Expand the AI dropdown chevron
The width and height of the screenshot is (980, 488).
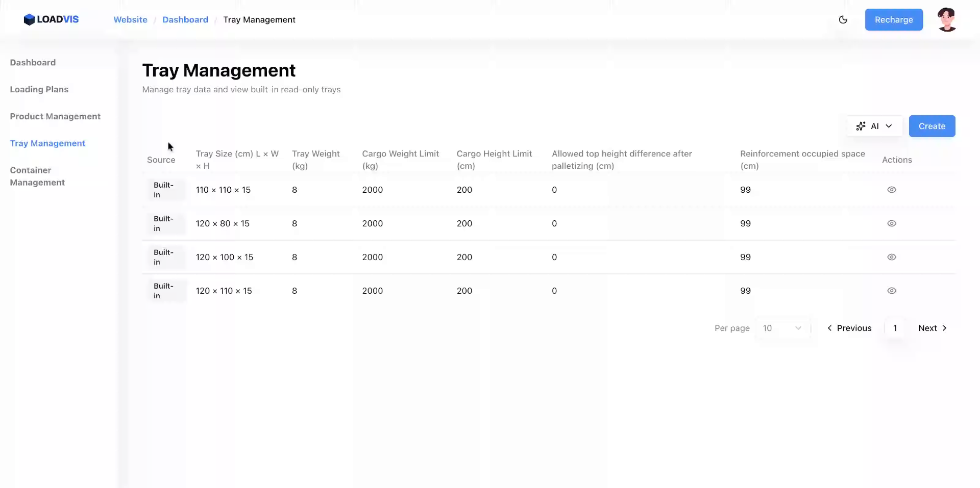click(889, 126)
